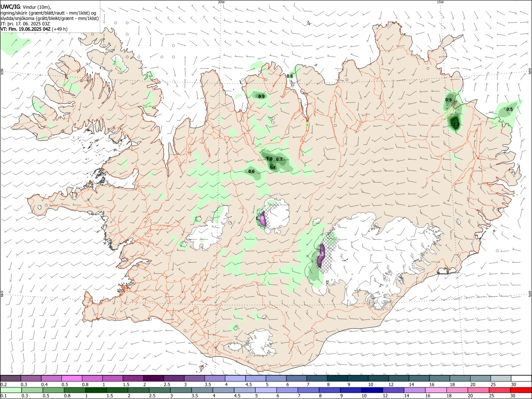The image size is (532, 399).
Task: Click the 20W longitude label
Action: (221, 2)
